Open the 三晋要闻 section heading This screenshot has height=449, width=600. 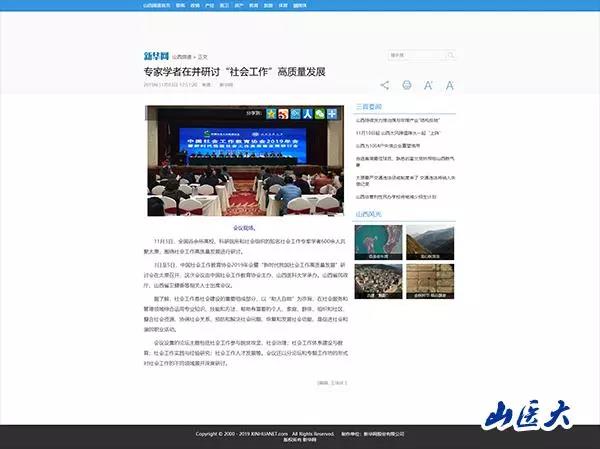pyautogui.click(x=368, y=105)
